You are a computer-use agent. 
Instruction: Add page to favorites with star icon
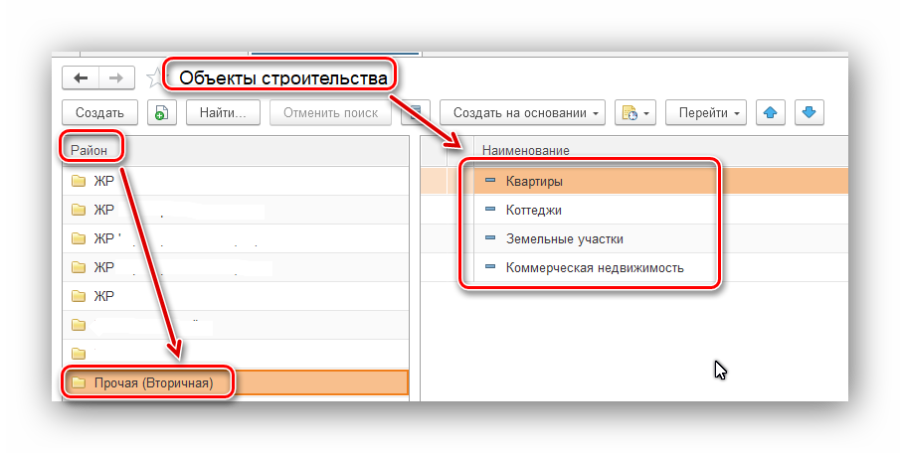(153, 78)
